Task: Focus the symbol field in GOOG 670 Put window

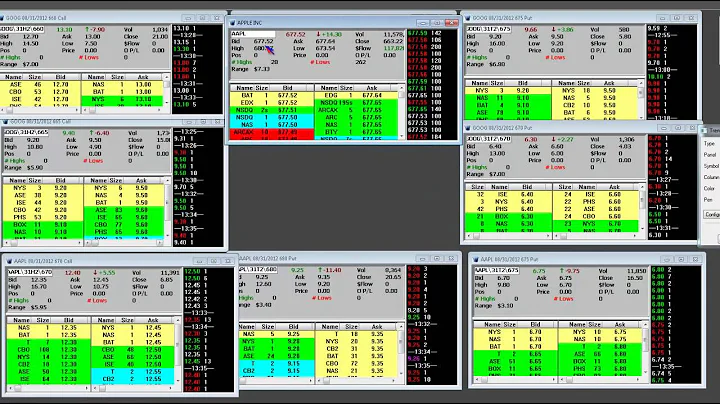Action: point(489,139)
